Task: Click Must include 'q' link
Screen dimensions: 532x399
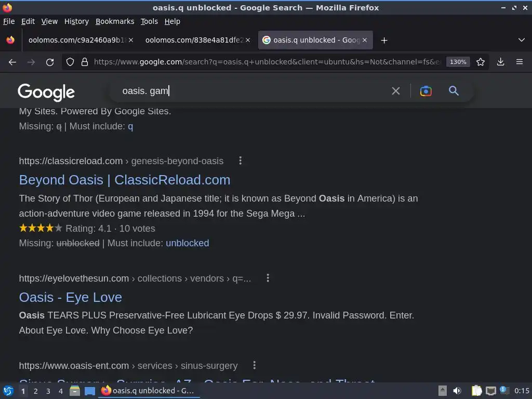Action: tap(130, 126)
